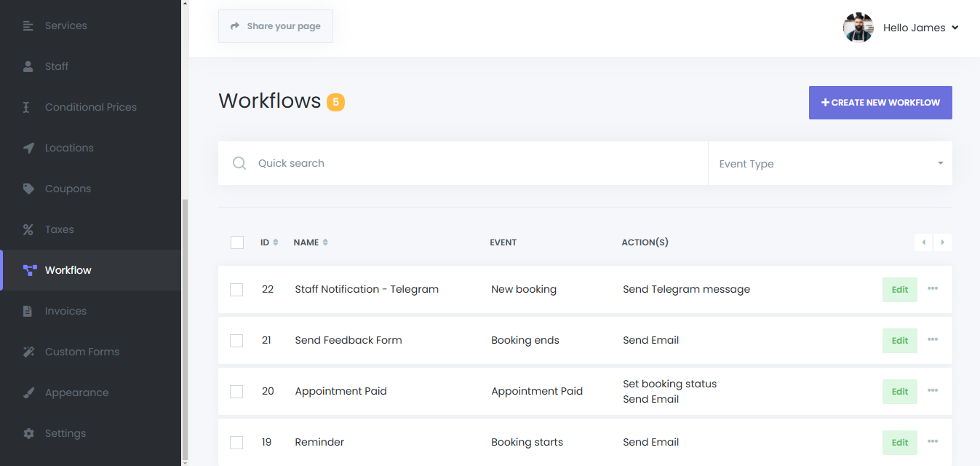Edit the Appointment Paid workflow

pyautogui.click(x=899, y=391)
